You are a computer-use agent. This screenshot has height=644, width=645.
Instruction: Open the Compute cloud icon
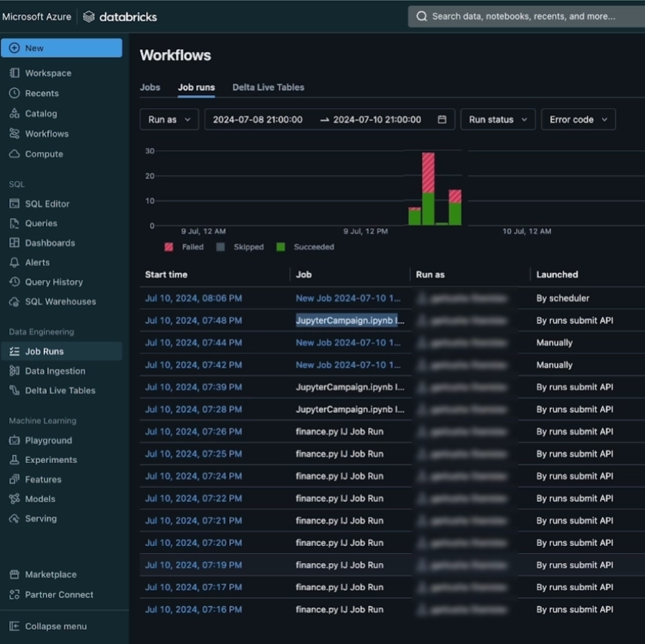tap(14, 153)
